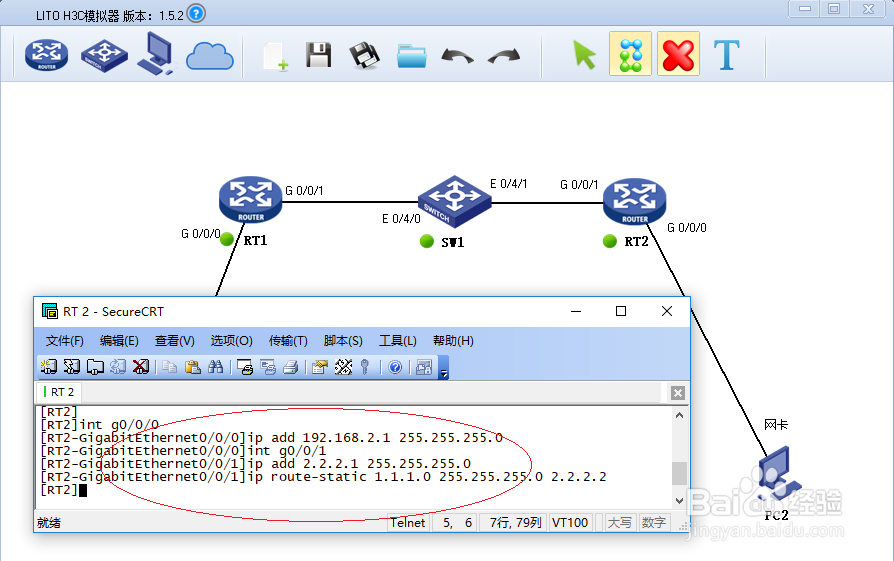This screenshot has width=894, height=561.
Task: Open SecureCRT Keymap Editor icon
Action: tap(343, 367)
